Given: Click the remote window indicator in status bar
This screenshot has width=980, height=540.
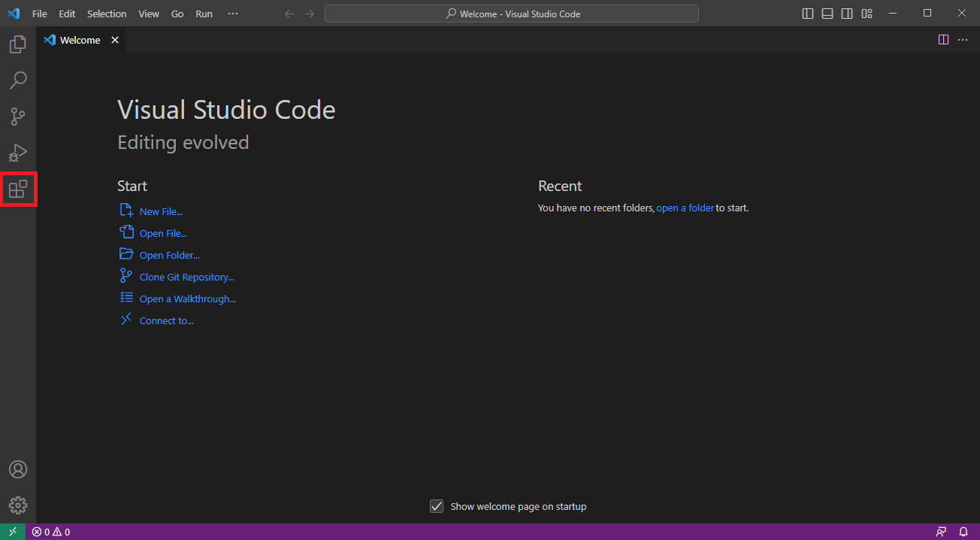Looking at the screenshot, I should coord(13,532).
